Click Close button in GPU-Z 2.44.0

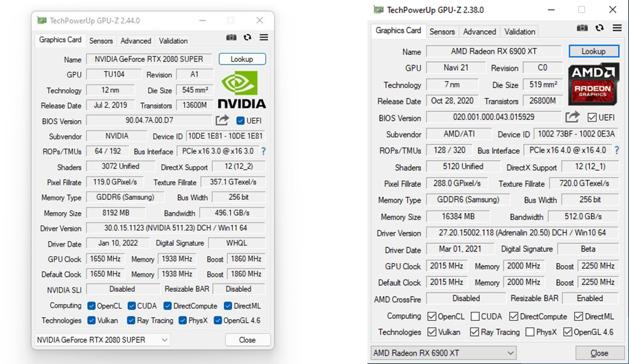pos(247,340)
